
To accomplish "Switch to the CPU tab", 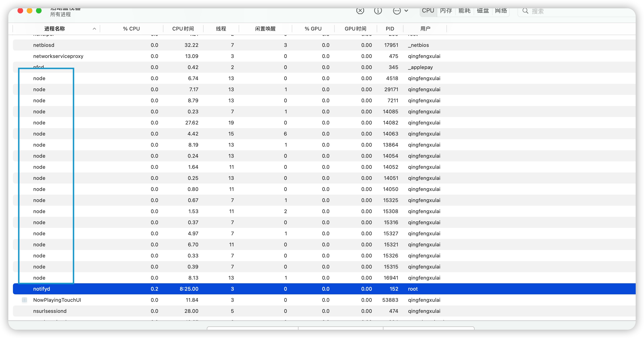I will point(428,11).
